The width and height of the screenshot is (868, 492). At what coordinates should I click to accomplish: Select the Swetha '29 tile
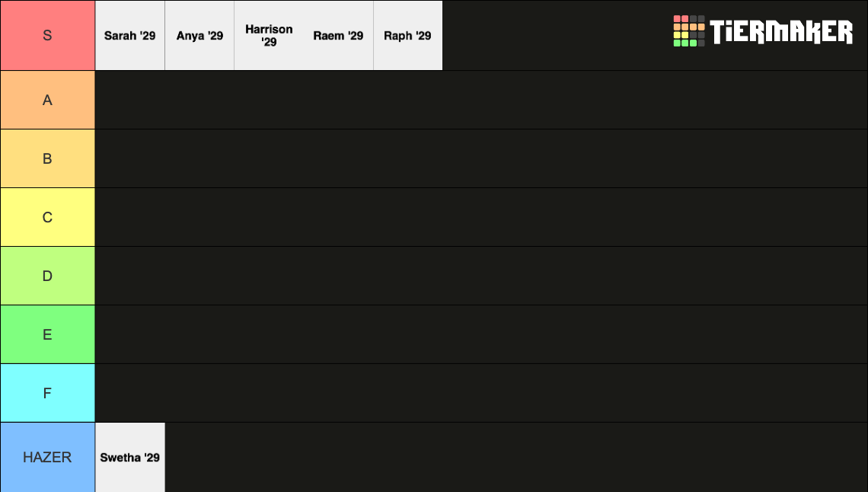(x=130, y=457)
